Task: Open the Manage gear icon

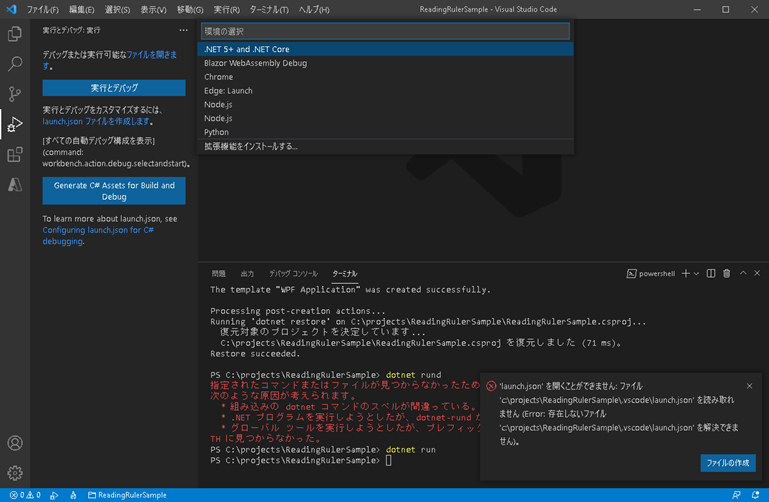Action: [15, 473]
